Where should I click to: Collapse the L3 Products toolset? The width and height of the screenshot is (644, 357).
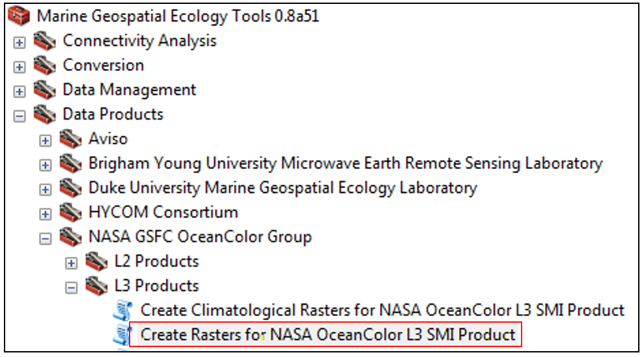(x=72, y=288)
